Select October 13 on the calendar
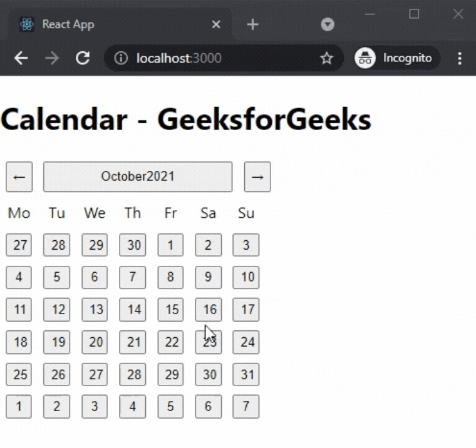476x448 pixels. coord(95,310)
